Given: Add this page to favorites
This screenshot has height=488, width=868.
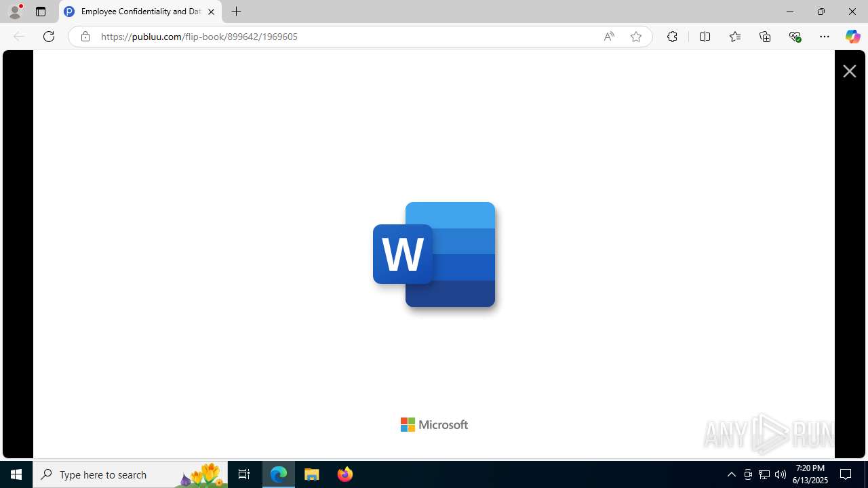Looking at the screenshot, I should point(635,37).
